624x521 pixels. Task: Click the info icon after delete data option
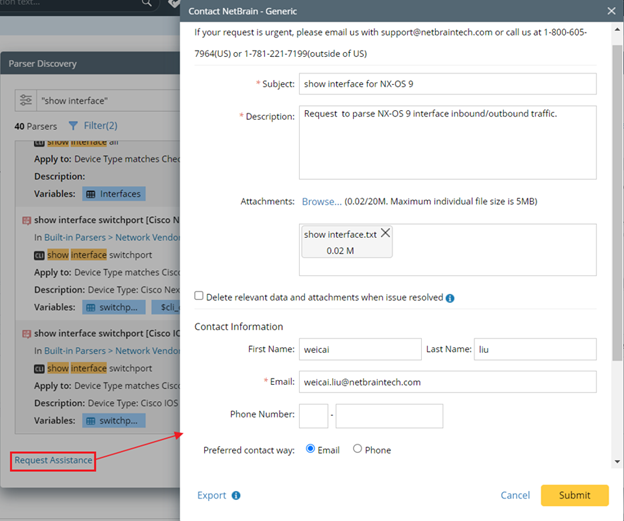[x=450, y=298]
